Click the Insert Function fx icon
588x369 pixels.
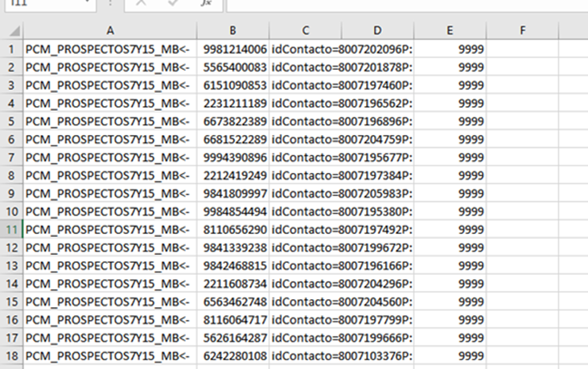click(206, 3)
